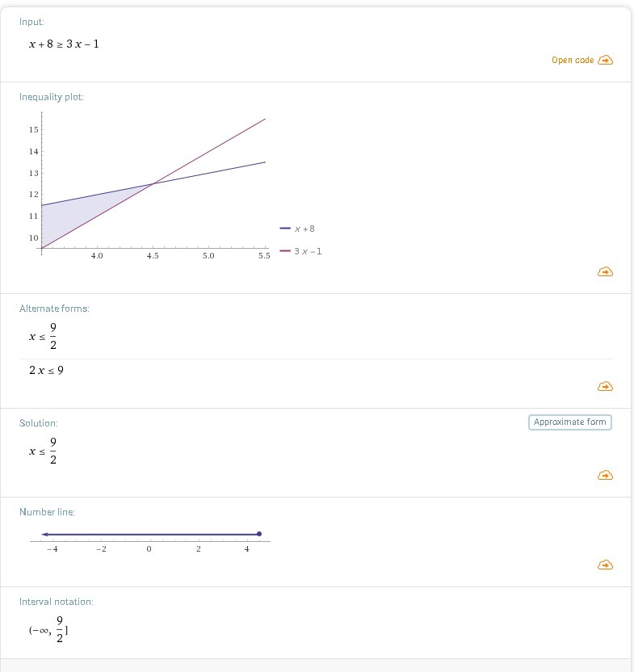
Task: Select the input expression x + 8 ≥ 3x − 1
Action: point(65,44)
